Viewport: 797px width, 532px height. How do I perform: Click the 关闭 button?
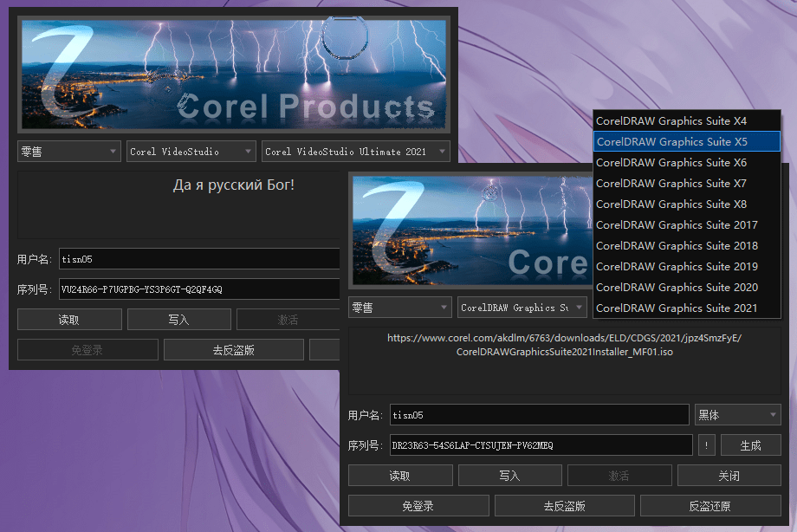pyautogui.click(x=729, y=476)
